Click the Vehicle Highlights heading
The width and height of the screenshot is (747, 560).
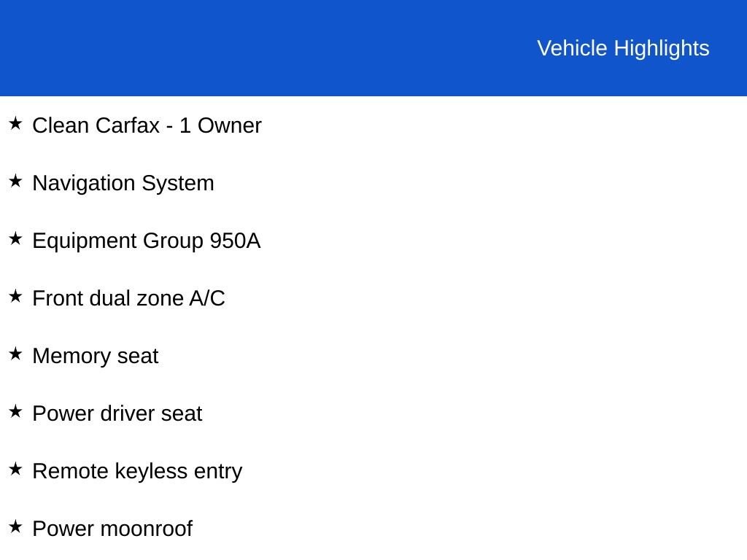[623, 49]
